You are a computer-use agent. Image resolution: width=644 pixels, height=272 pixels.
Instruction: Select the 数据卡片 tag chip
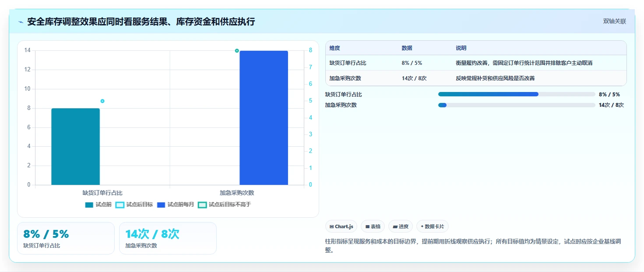432,226
